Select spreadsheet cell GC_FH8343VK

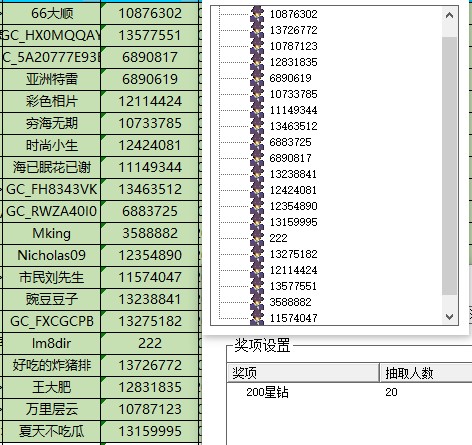[x=51, y=189]
